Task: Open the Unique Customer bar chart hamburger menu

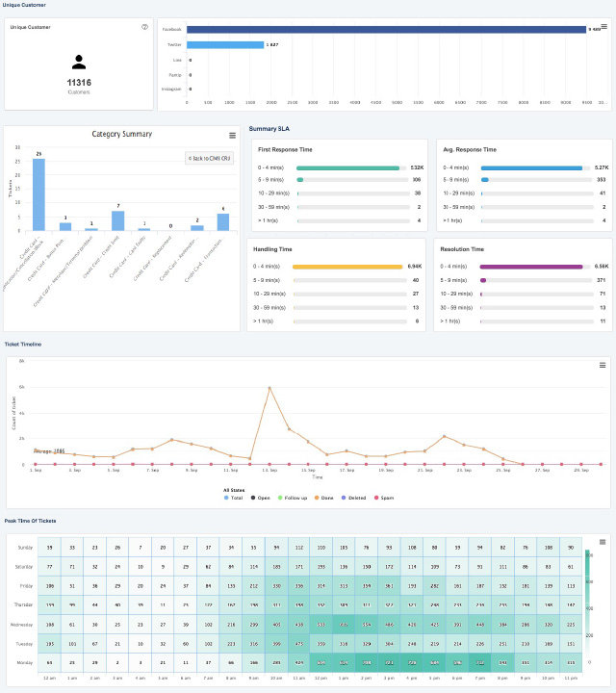Action: pyautogui.click(x=603, y=27)
